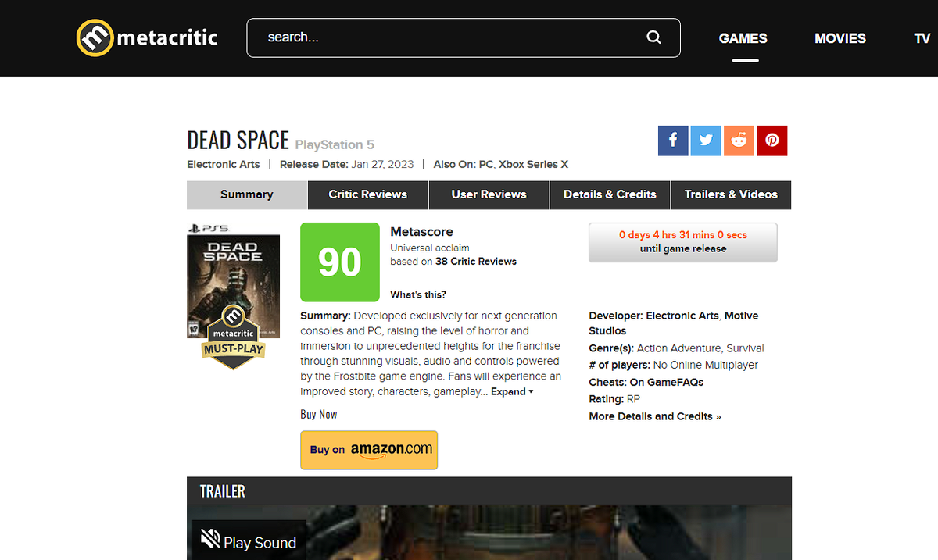Image resolution: width=938 pixels, height=560 pixels.
Task: Switch to User Reviews tab
Action: 489,194
